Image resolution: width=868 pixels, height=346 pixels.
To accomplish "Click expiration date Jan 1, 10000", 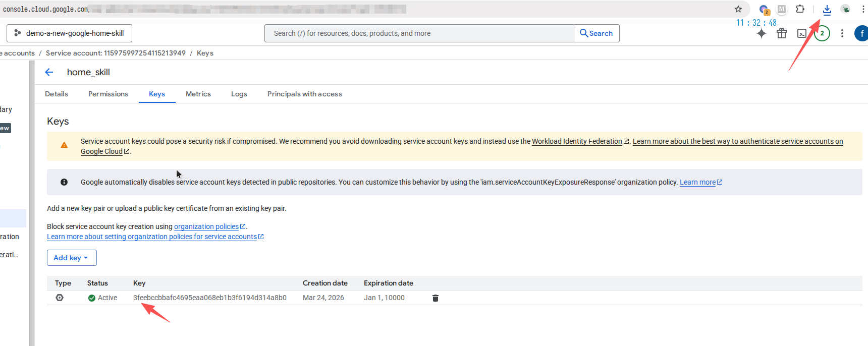I will click(384, 298).
